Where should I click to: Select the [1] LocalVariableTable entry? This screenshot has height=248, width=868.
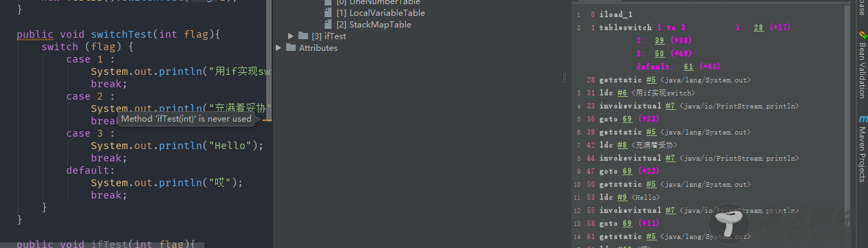[x=380, y=13]
